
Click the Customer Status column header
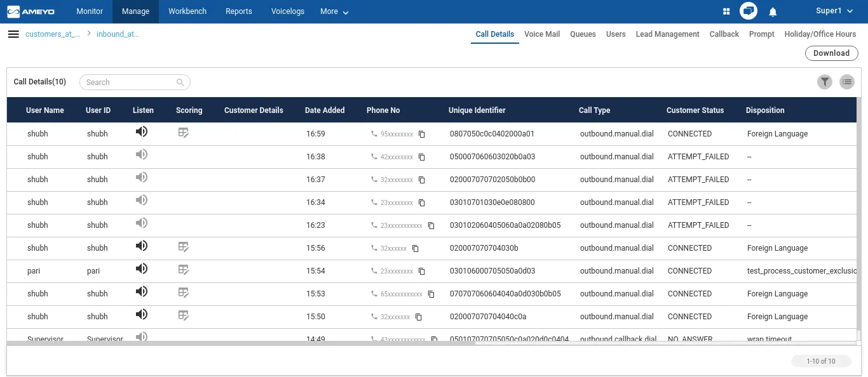click(x=695, y=110)
